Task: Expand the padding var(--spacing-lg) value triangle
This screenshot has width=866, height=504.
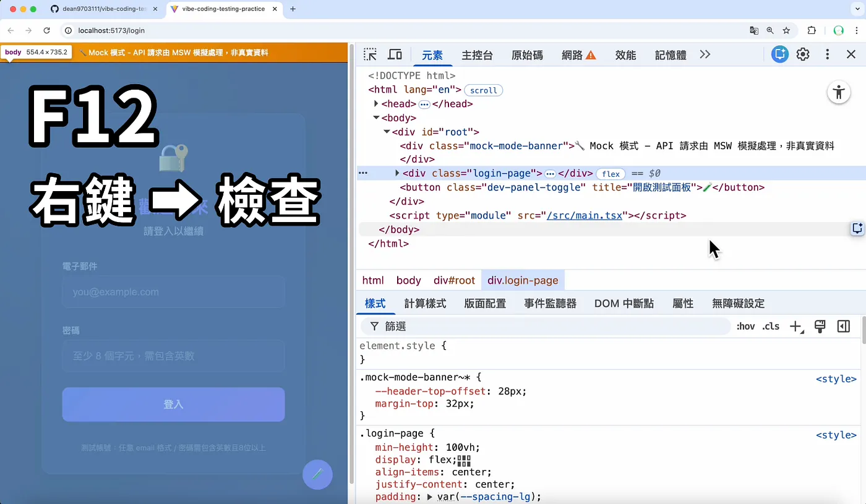Action: (x=430, y=497)
